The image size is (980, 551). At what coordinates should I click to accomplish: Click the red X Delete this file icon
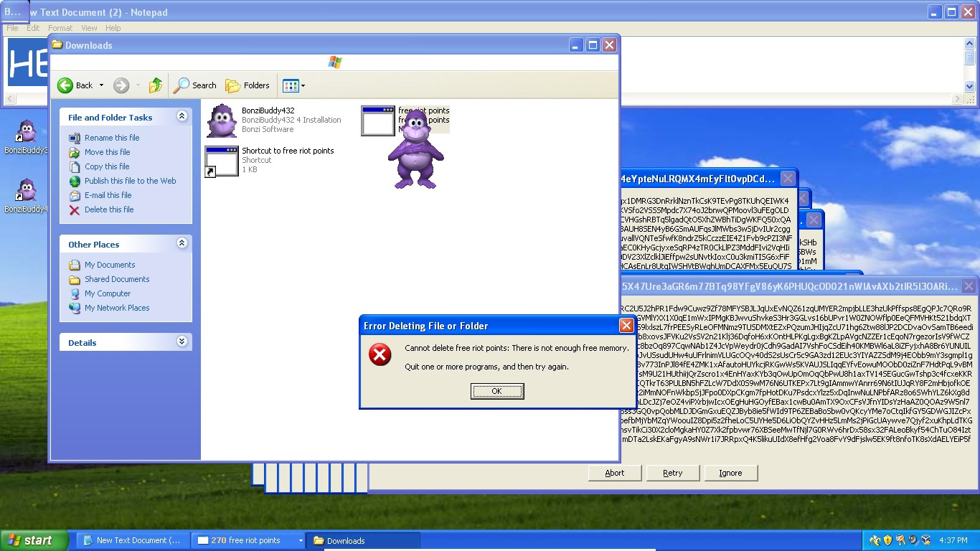point(75,209)
